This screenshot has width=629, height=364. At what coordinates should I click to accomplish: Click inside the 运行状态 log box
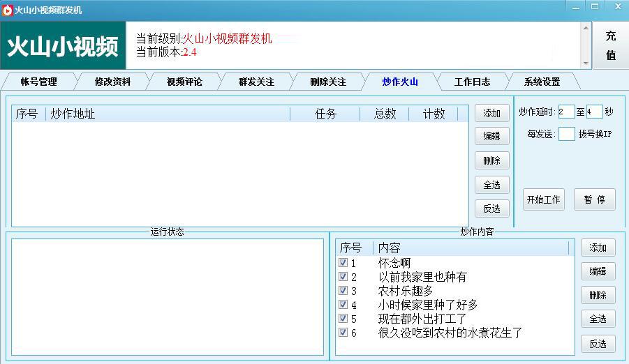pyautogui.click(x=168, y=297)
